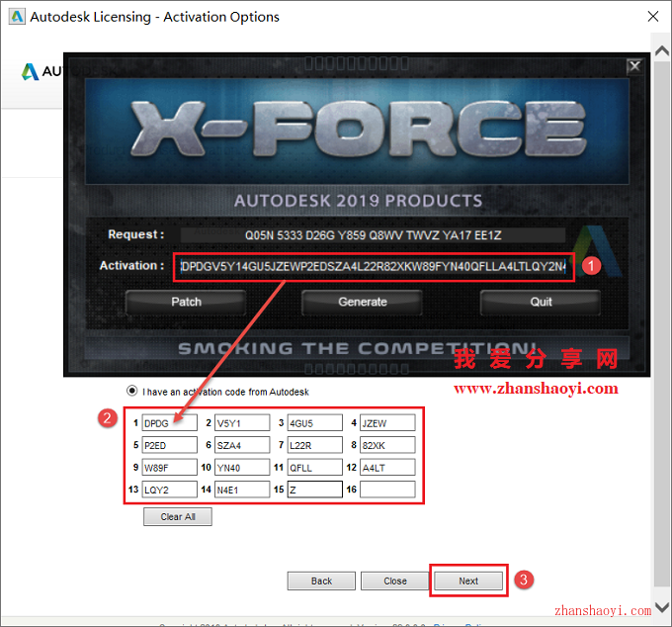Click activation field 6 containing SZA4
Screen dimensions: 672x627
tap(242, 445)
